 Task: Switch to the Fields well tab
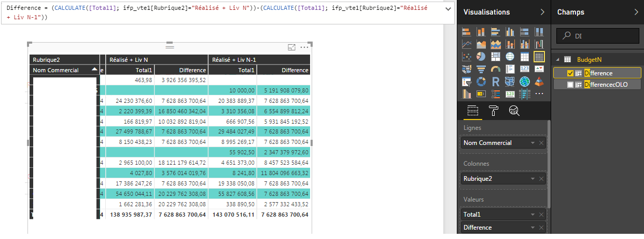[472, 110]
